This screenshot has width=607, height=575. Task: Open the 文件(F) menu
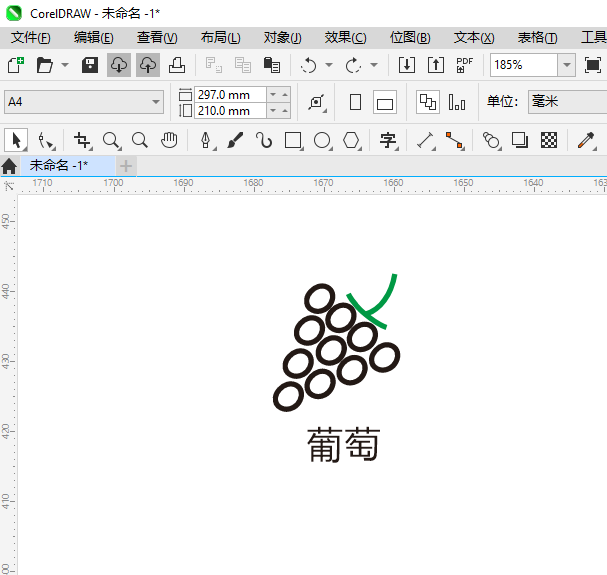click(31, 38)
